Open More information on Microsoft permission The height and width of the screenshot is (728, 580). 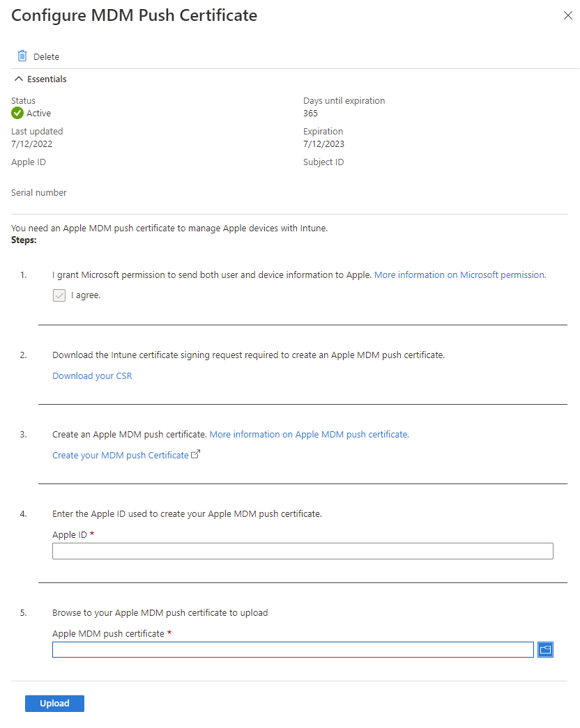coord(459,274)
